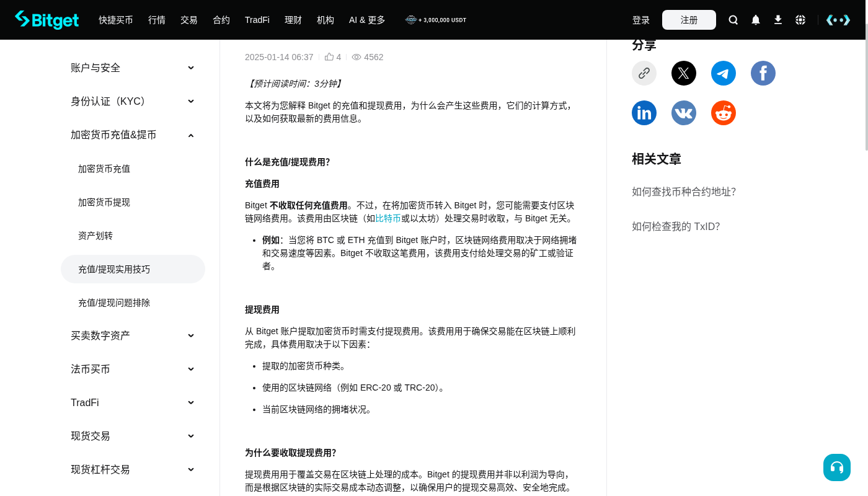The image size is (868, 496).
Task: Open the search magnifier icon
Action: point(733,20)
